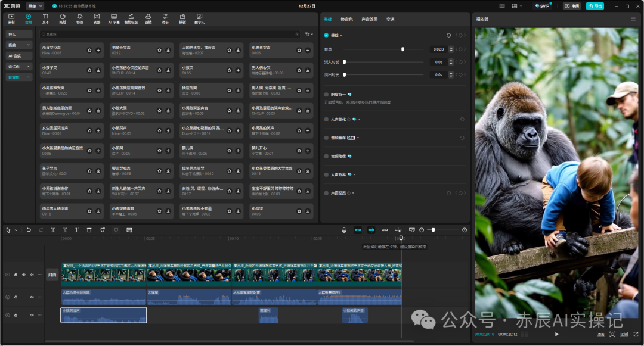
Task: Click the delete trash icon in timeline toolbar
Action: (x=89, y=230)
